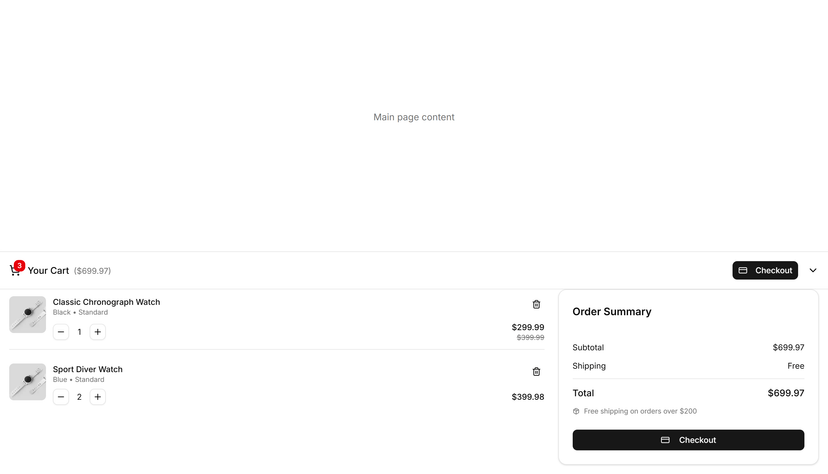Image resolution: width=828 pixels, height=474 pixels.
Task: Increase Classic Chronograph Watch quantity with plus
Action: 98,332
